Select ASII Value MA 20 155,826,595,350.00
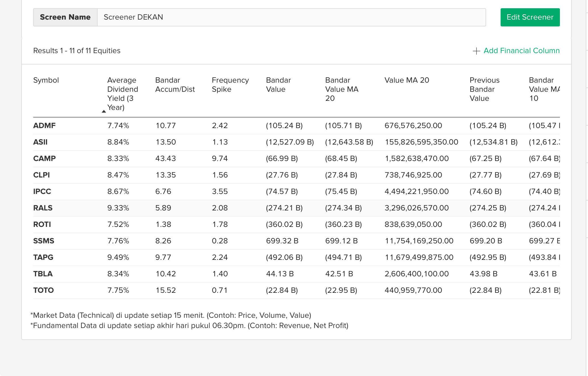588x376 pixels. [x=421, y=142]
